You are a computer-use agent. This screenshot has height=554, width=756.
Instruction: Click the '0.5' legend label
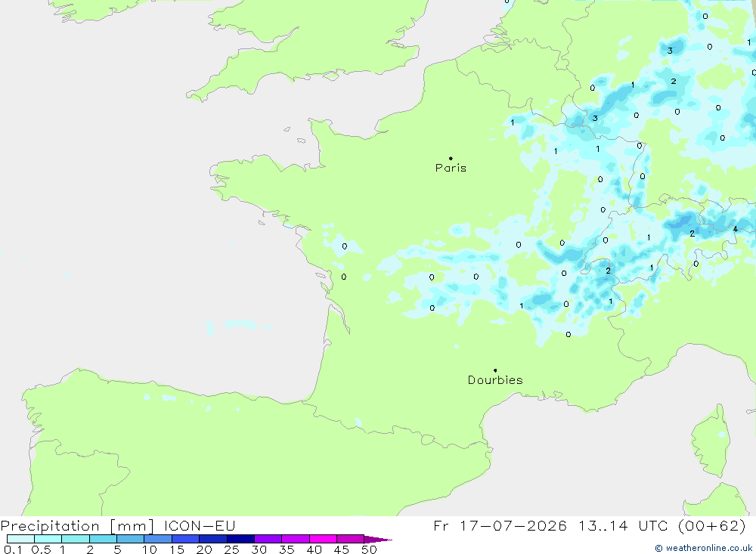pos(41,549)
